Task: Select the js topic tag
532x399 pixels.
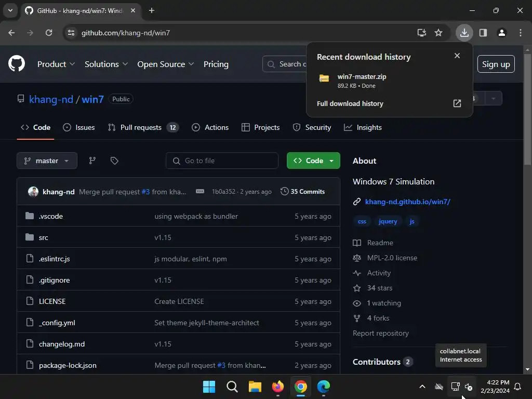Action: coord(411,221)
